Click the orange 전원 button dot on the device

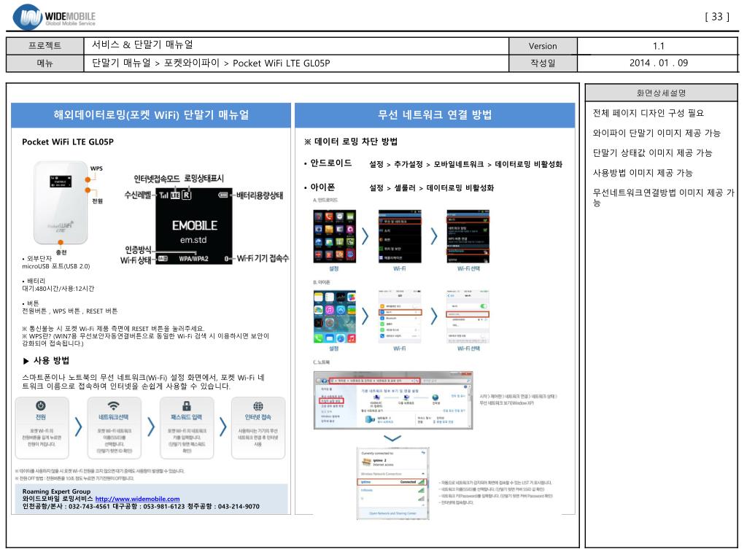point(88,190)
